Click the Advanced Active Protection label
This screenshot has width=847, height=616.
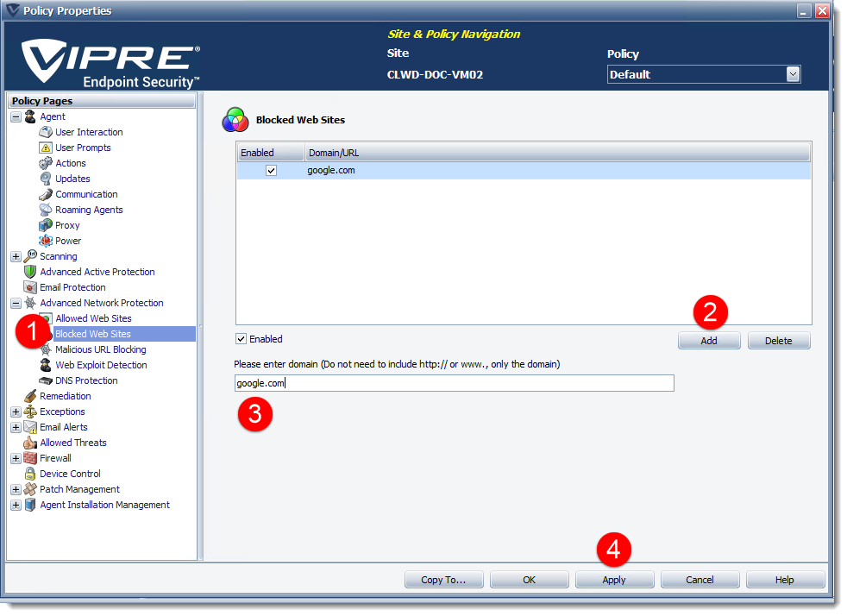coord(97,272)
